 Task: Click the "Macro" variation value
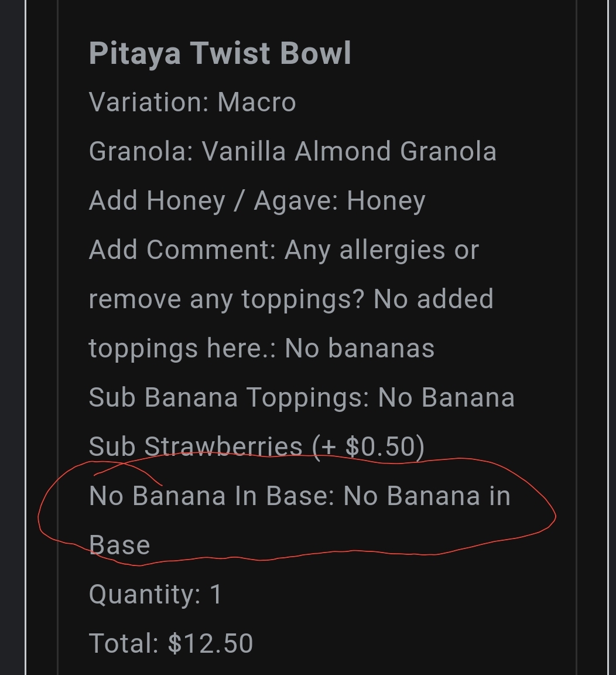click(256, 103)
